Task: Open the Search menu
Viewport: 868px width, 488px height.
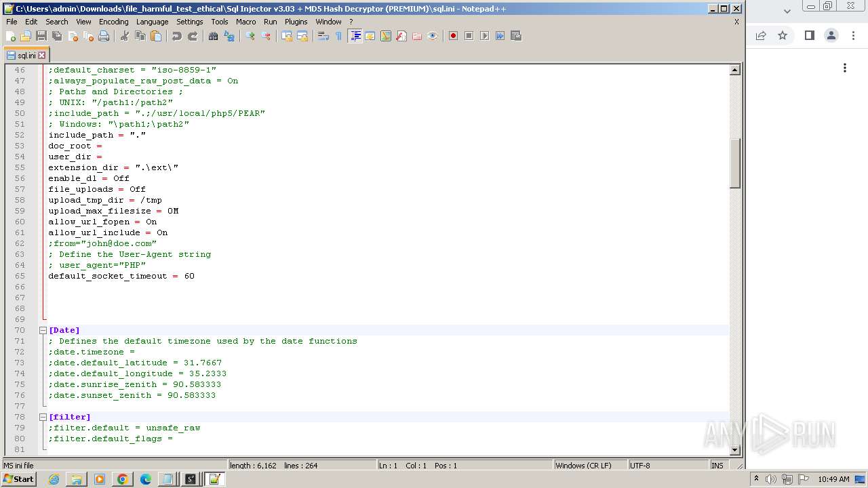Action: (57, 22)
